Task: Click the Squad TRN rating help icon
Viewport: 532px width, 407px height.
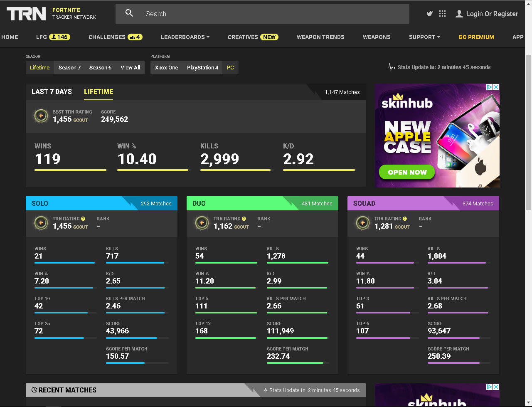Action: pos(405,219)
